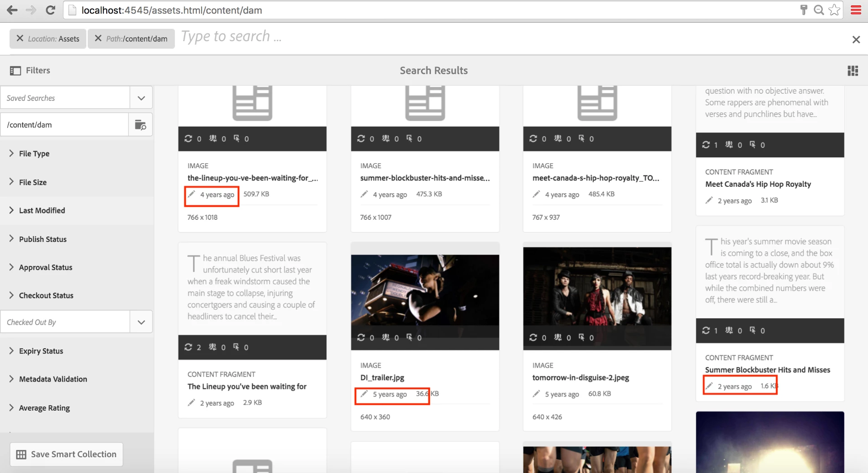
Task: Click references sync icon on summer-blockbuster image card
Action: [361, 139]
